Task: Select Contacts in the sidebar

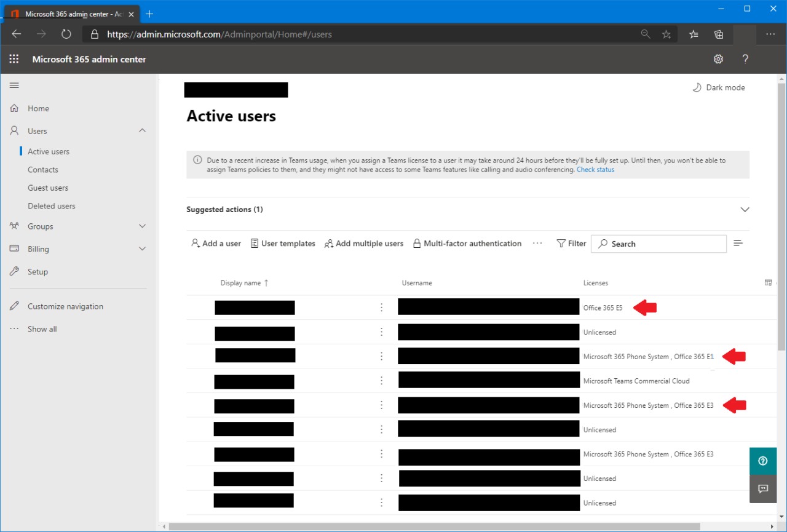Action: (42, 169)
